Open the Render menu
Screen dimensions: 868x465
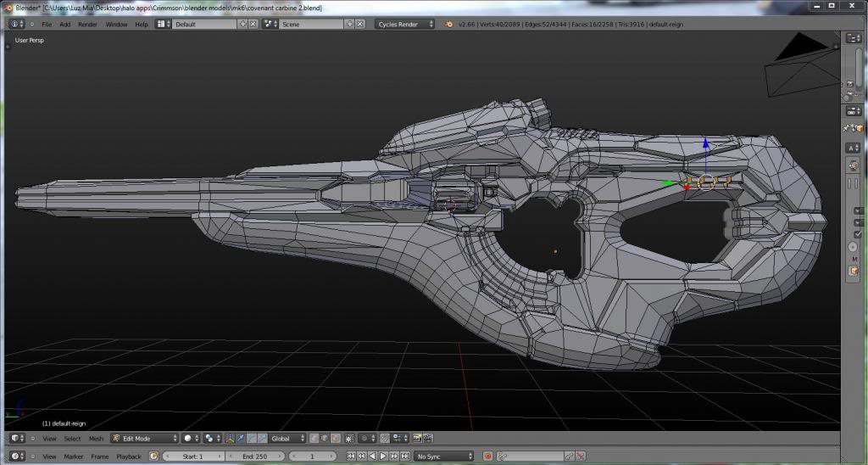[87, 25]
